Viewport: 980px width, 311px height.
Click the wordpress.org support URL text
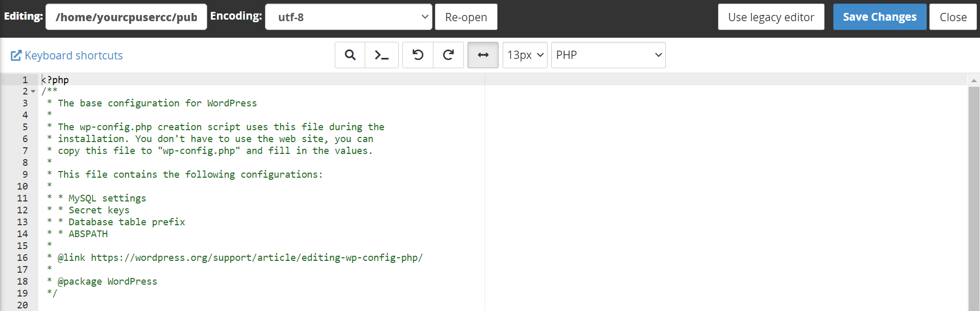click(x=256, y=258)
